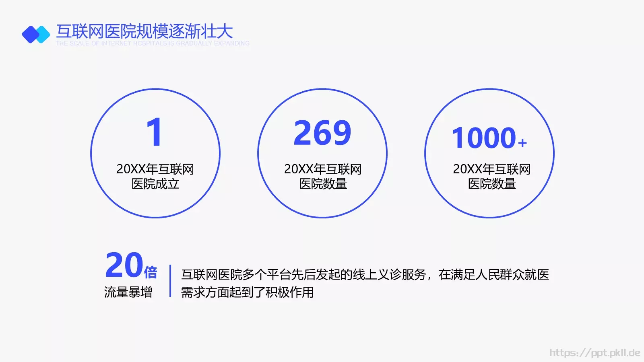Select the paragraph about 线上义诊服务

click(365, 283)
